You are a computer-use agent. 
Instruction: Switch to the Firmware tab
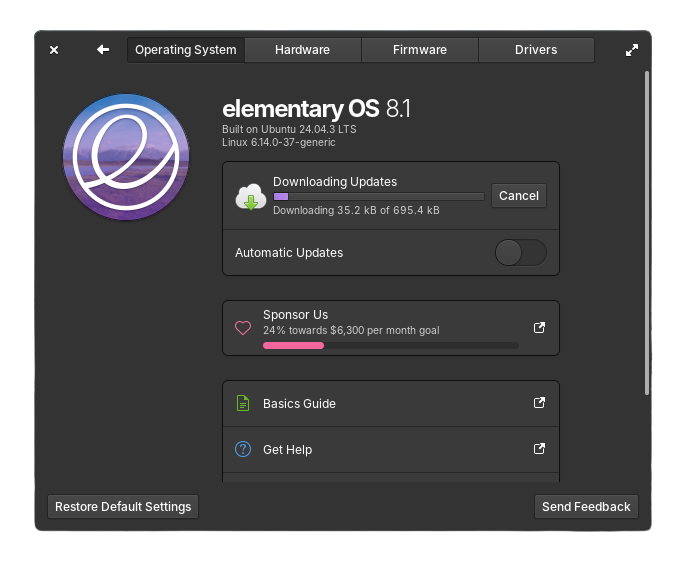pos(419,50)
